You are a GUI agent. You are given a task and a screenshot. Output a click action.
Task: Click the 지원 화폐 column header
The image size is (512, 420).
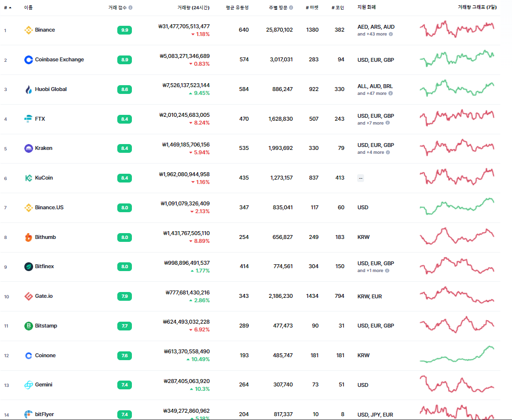point(366,7)
